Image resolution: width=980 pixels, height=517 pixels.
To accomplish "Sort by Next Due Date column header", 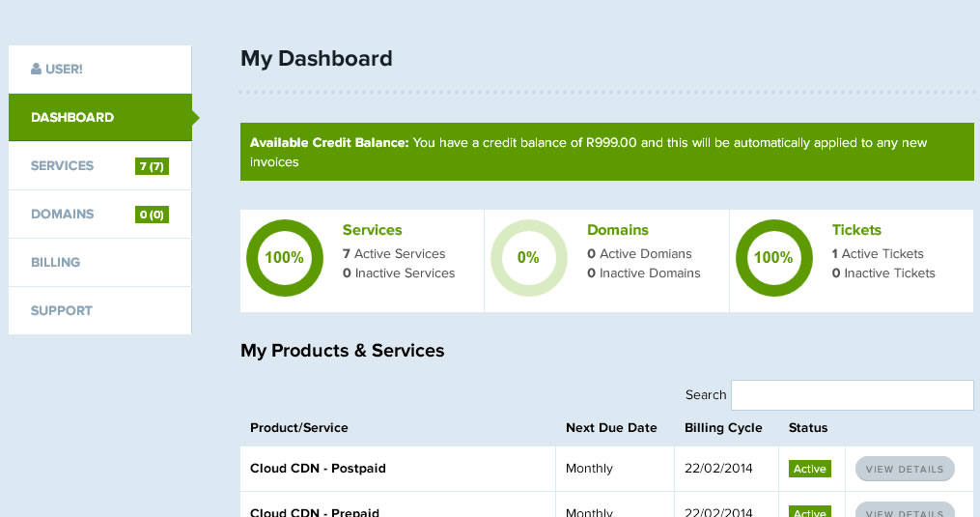I will click(611, 427).
